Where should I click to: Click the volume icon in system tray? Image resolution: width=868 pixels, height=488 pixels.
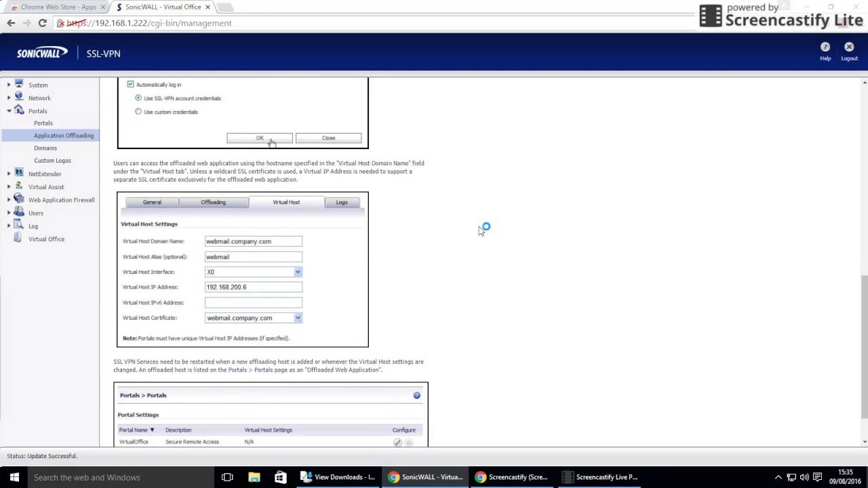pos(804,477)
